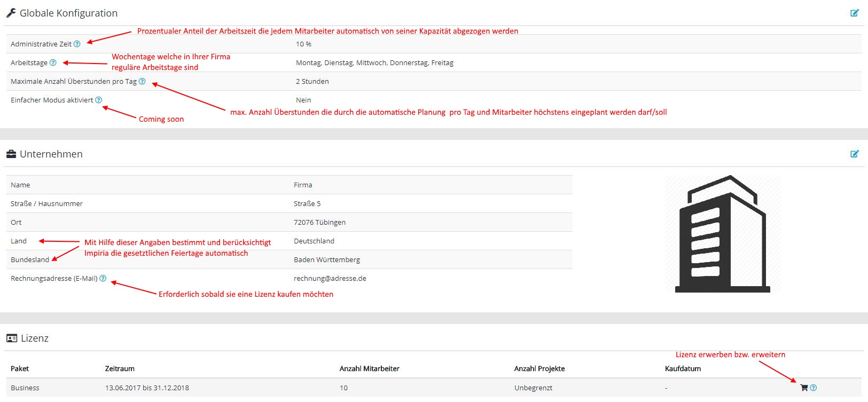Click the briefcase icon beside Unternehmen

pyautogui.click(x=11, y=154)
